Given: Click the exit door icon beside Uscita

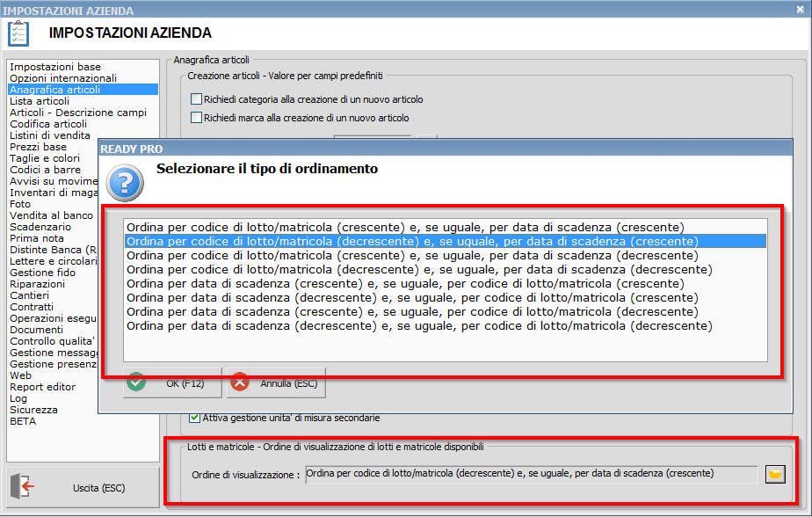Looking at the screenshot, I should click(x=22, y=487).
